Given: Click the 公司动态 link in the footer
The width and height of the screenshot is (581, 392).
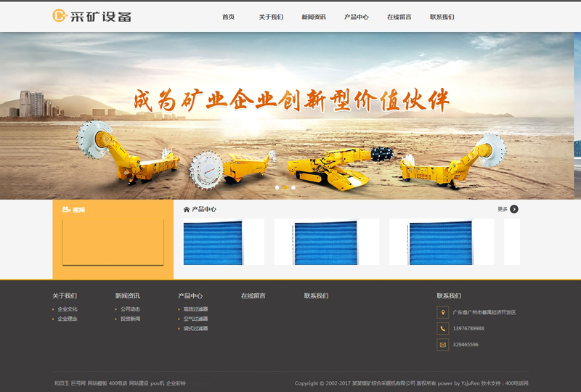Looking at the screenshot, I should tap(131, 309).
